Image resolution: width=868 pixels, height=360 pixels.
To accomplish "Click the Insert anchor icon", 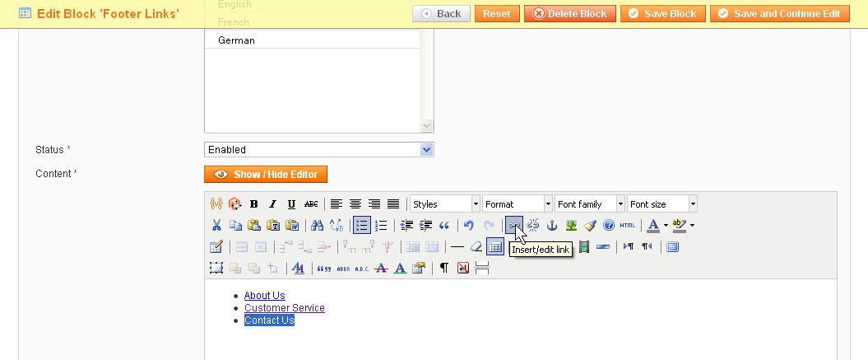I will (552, 225).
